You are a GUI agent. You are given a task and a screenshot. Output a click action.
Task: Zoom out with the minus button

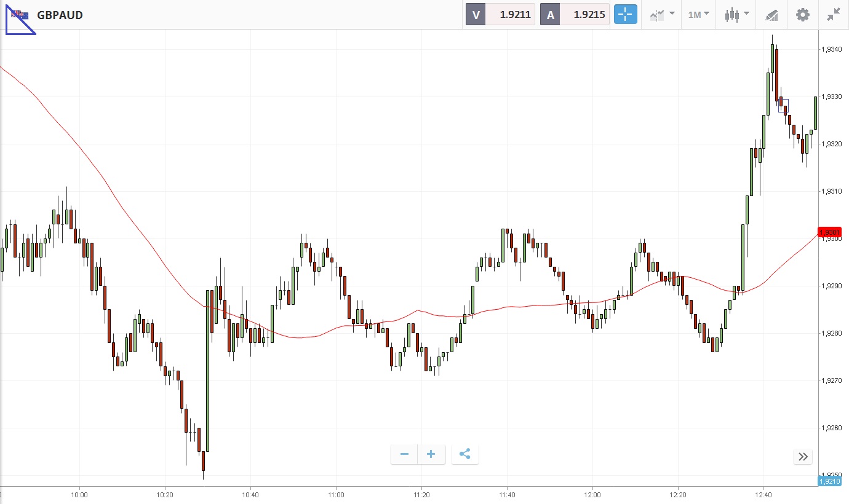[x=404, y=454]
